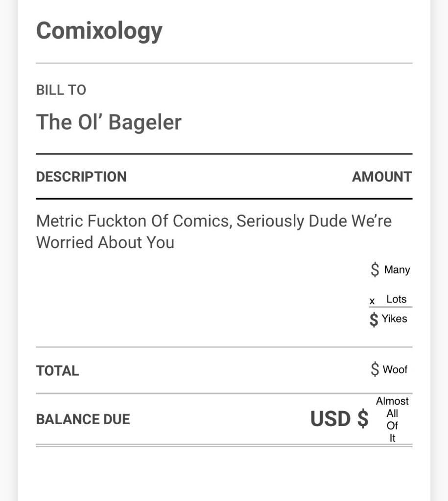Click the dollar sign beside Many
Screen dimensions: 448x501
pos(375,270)
